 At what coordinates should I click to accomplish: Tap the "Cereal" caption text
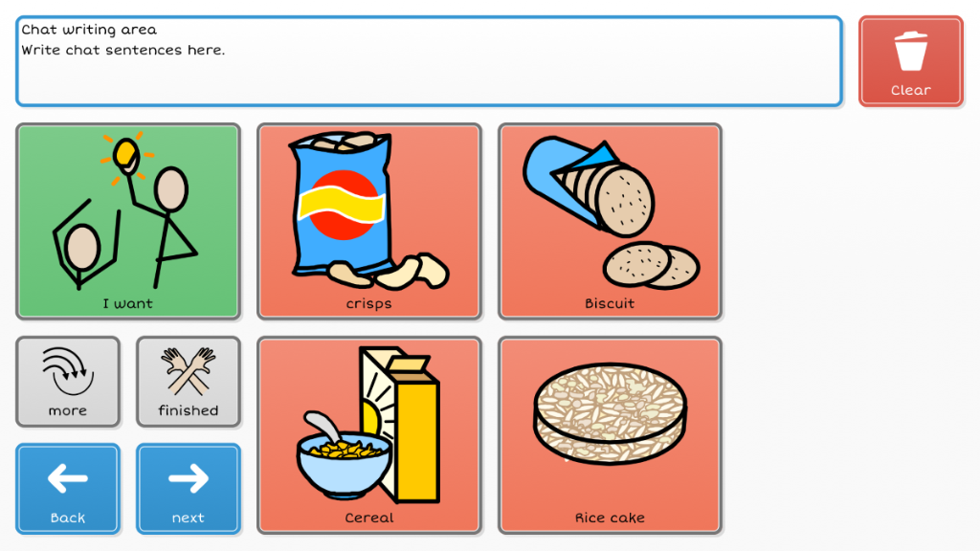(368, 518)
